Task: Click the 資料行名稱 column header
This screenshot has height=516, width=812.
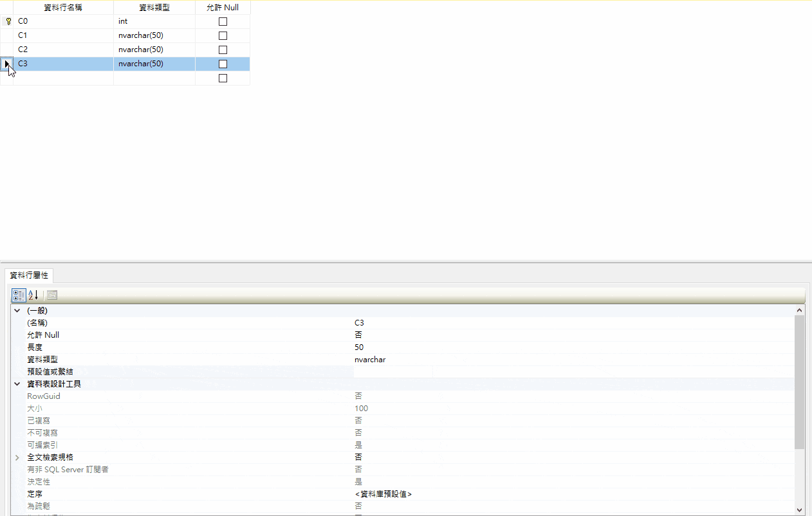Action: click(x=63, y=8)
